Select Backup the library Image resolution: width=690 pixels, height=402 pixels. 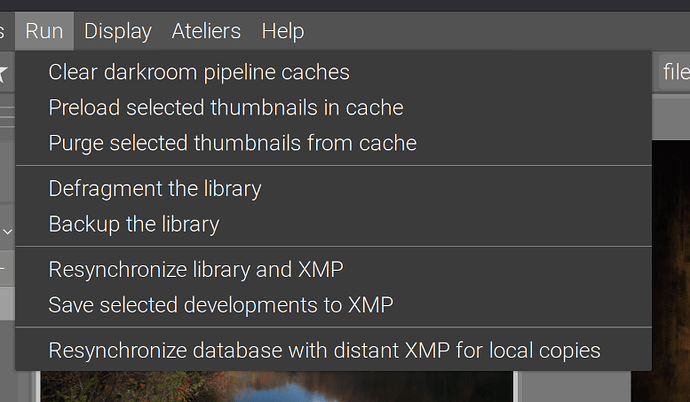click(x=134, y=224)
